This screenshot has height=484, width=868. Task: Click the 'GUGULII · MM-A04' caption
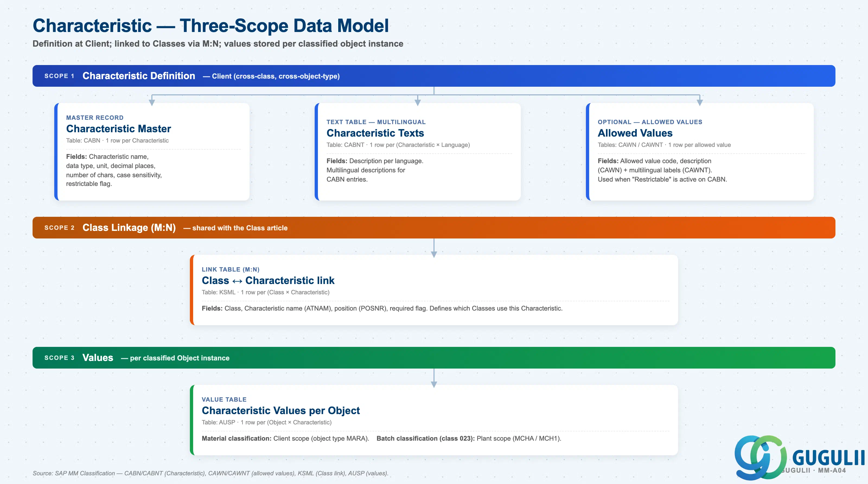[813, 470]
